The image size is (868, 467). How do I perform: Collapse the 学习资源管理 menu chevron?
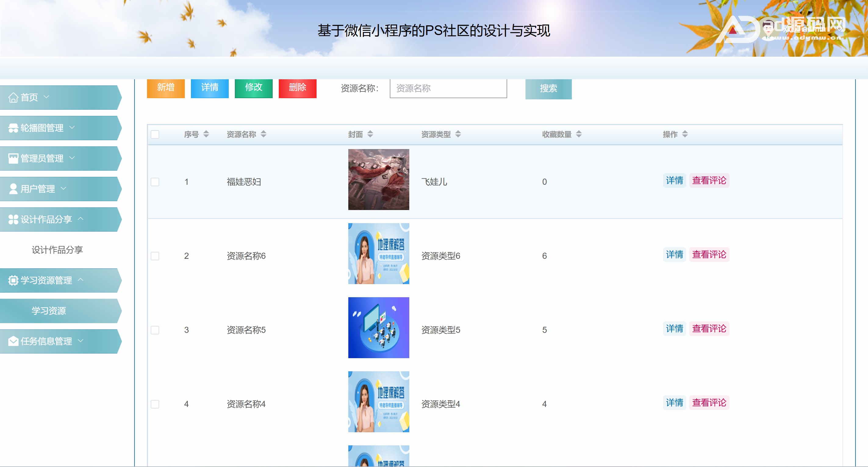pyautogui.click(x=81, y=280)
